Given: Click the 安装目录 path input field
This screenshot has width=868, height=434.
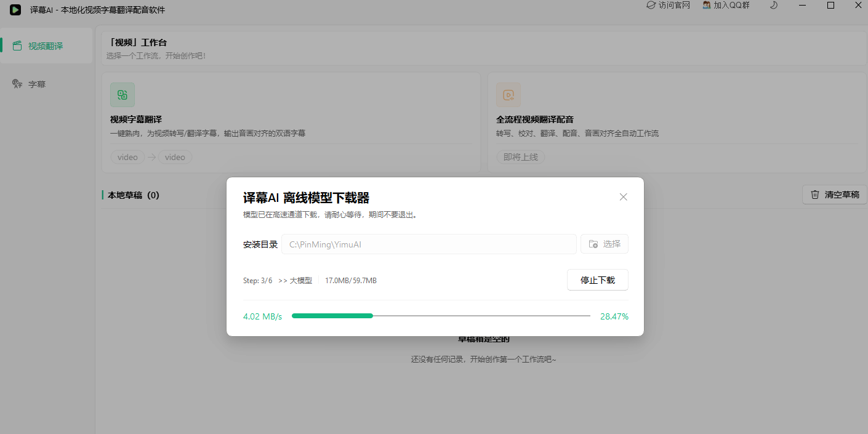Looking at the screenshot, I should click(x=429, y=244).
